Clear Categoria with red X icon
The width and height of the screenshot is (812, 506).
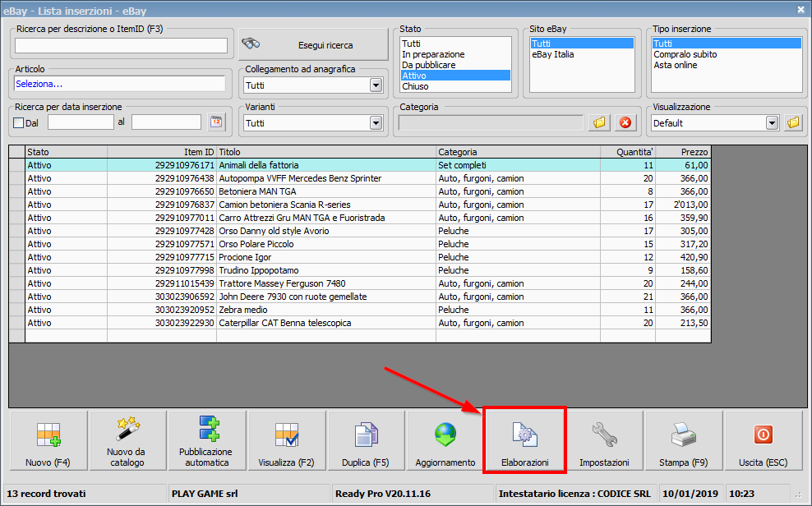pos(625,122)
